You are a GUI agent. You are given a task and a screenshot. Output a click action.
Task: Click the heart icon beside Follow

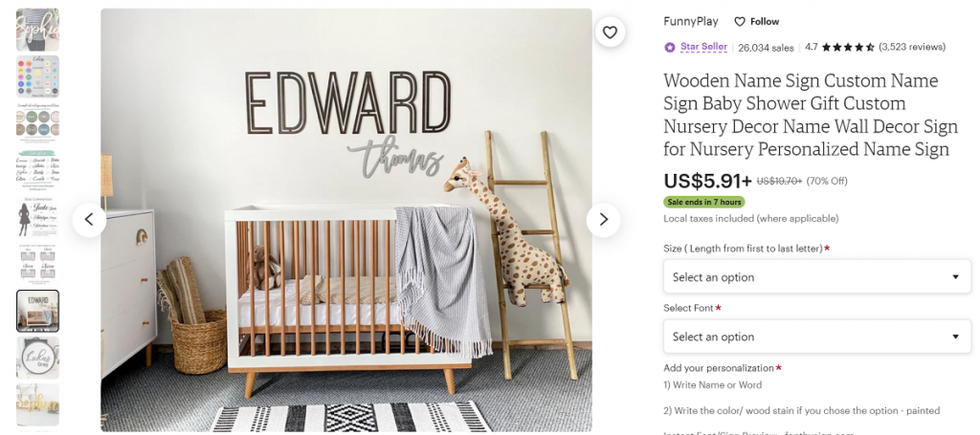point(740,22)
